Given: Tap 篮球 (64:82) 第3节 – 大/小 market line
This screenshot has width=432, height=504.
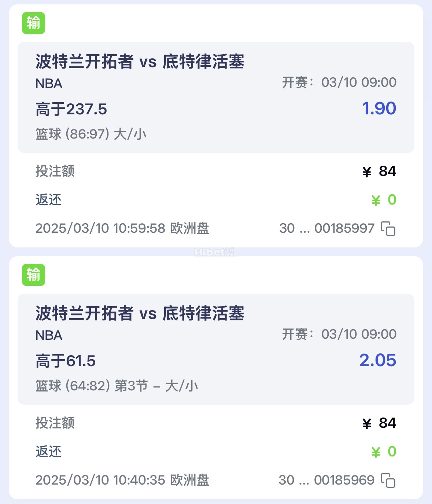Looking at the screenshot, I should [x=117, y=386].
